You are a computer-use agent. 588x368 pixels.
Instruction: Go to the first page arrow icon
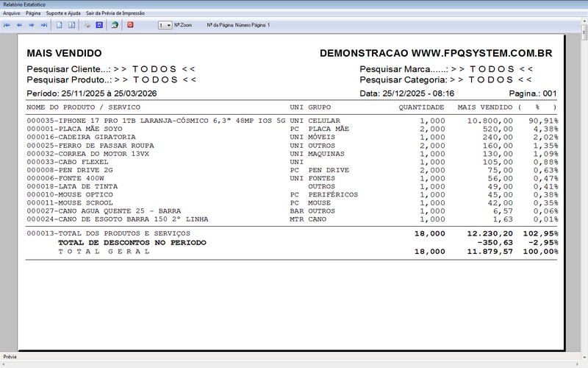7,25
